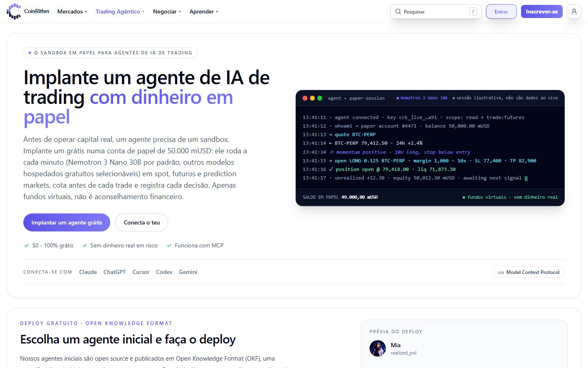Select Codex in the Conecta-se com list
588x368 pixels.
click(x=164, y=272)
